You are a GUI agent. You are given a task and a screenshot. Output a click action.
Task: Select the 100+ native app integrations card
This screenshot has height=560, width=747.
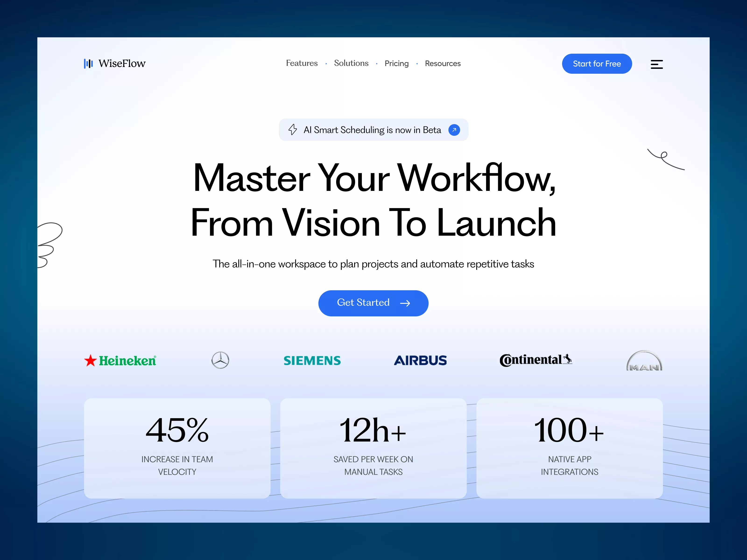click(x=569, y=448)
